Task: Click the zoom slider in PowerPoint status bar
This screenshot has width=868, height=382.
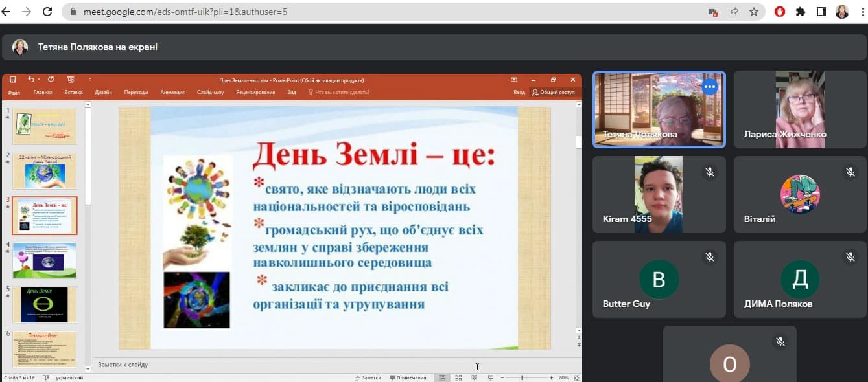Action: click(x=522, y=377)
